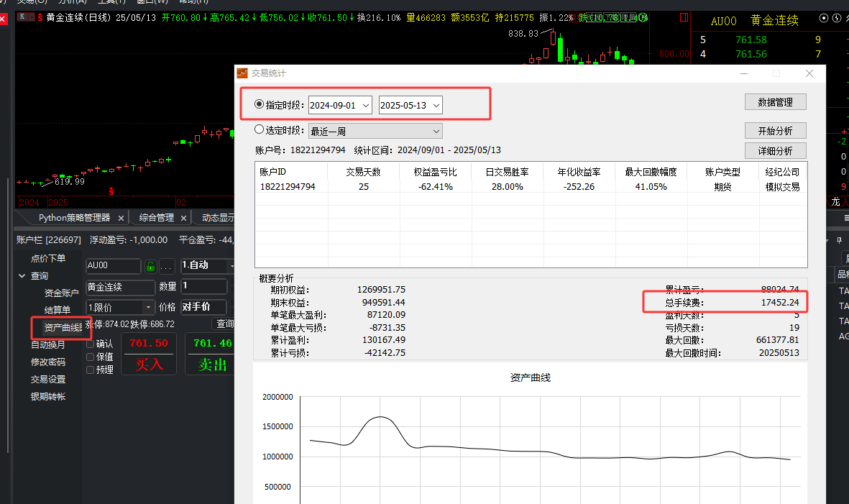Open the ellipsis contract picker button
This screenshot has height=504, width=849.
click(166, 266)
